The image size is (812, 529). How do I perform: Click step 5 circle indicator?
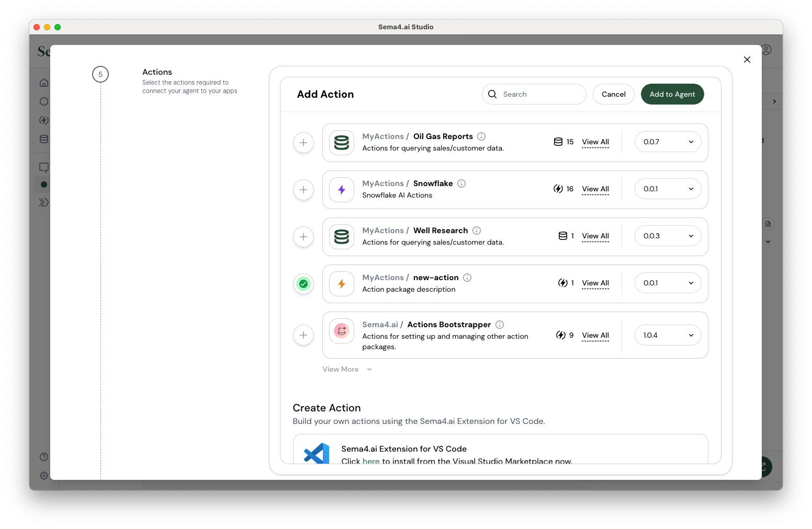pos(100,74)
